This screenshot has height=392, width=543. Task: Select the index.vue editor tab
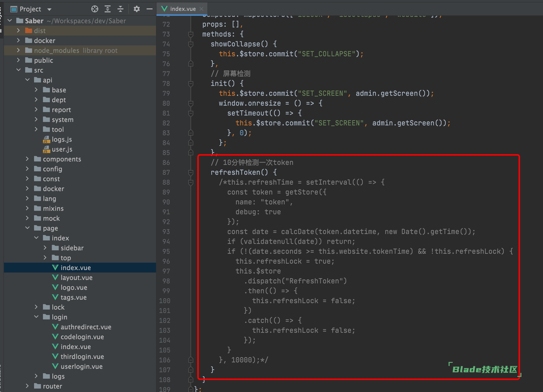point(182,9)
